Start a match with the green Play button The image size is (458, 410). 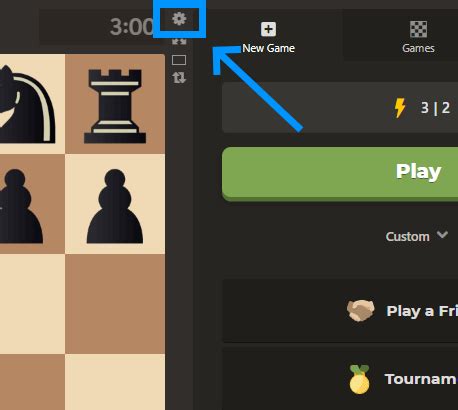[340, 174]
